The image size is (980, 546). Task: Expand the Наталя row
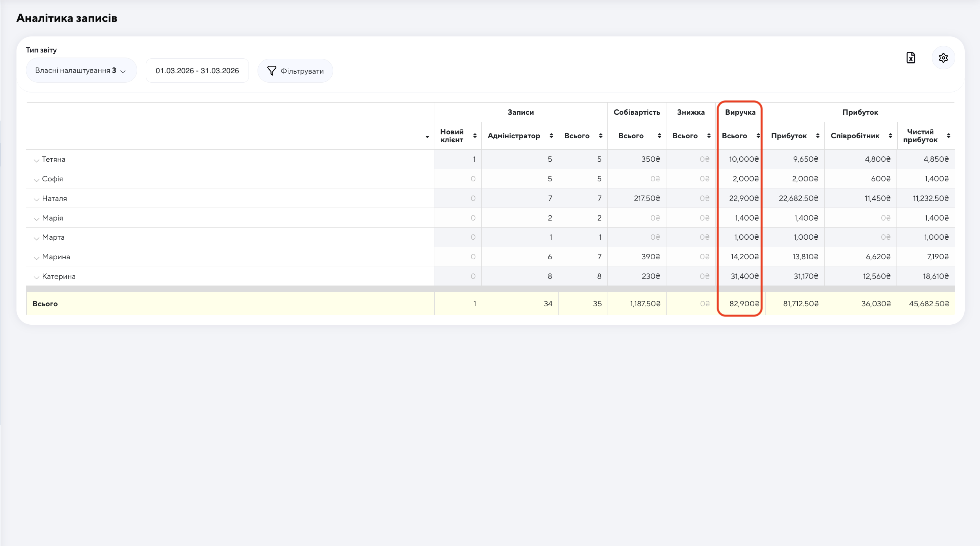click(x=36, y=199)
